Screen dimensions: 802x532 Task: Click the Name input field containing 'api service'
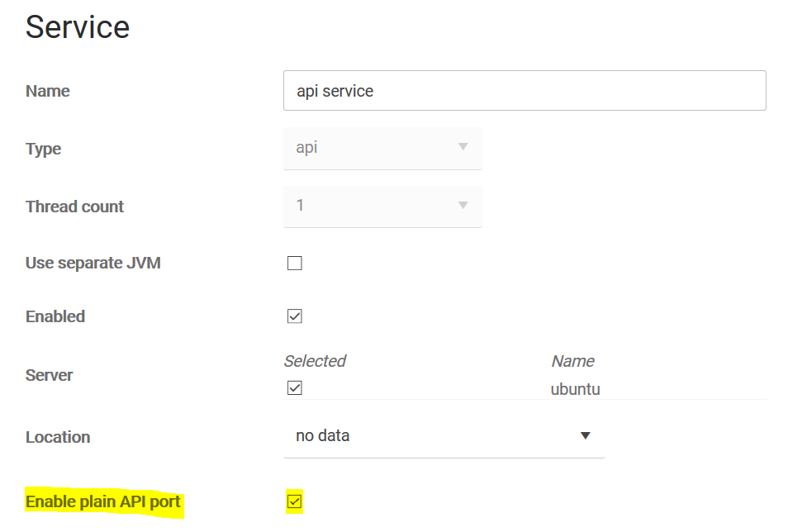point(524,91)
